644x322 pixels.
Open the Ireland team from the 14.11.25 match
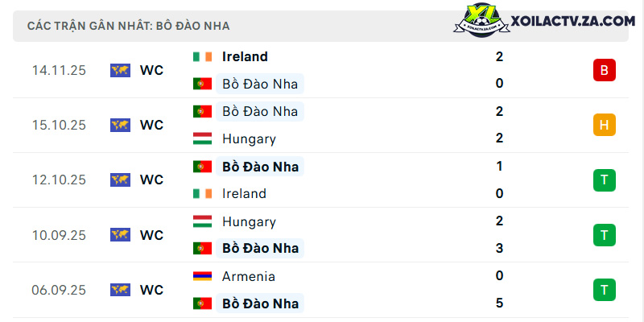(245, 56)
